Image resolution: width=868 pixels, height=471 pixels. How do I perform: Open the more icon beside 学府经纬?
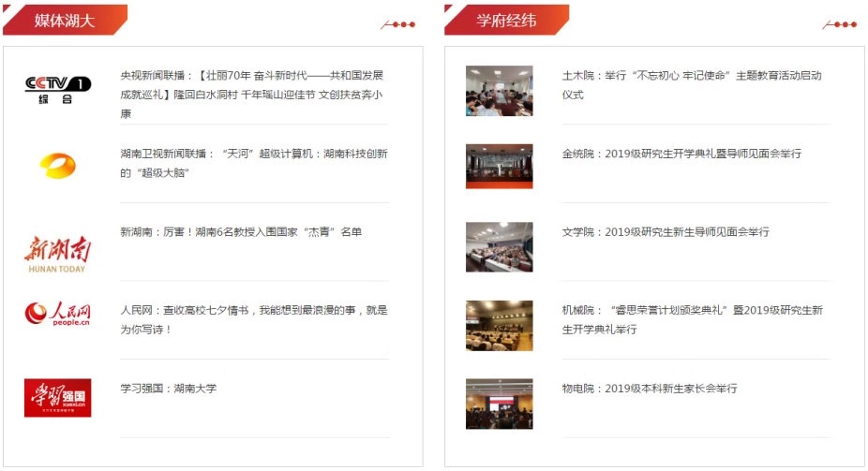point(839,24)
